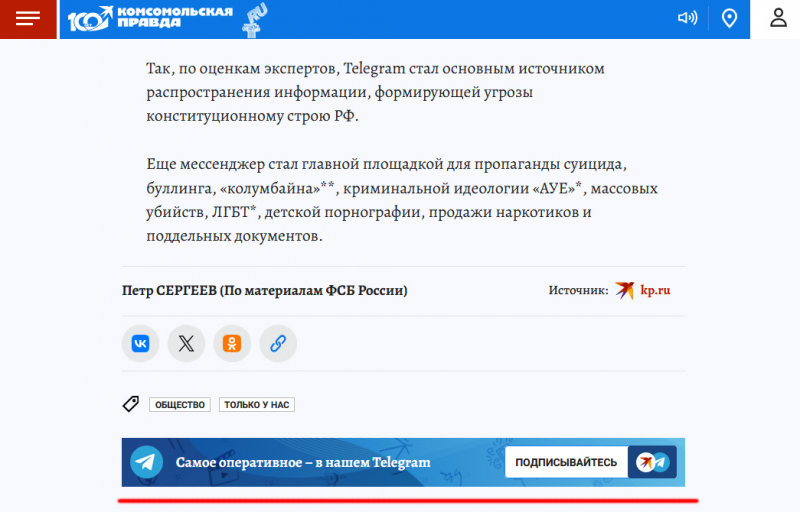Viewport: 800px width, 512px height.
Task: Click the Комсомольская правда 100 logo
Action: 150,19
